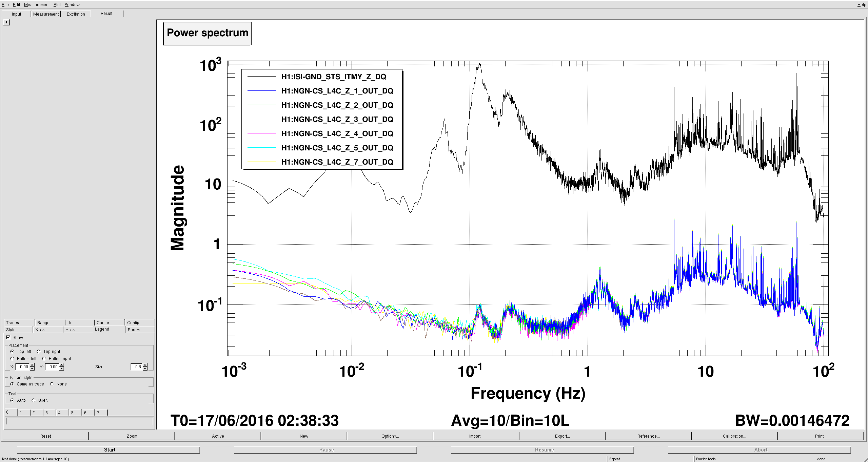Select legend trace tab 0
Viewport: 868px width, 462px height.
click(x=11, y=412)
